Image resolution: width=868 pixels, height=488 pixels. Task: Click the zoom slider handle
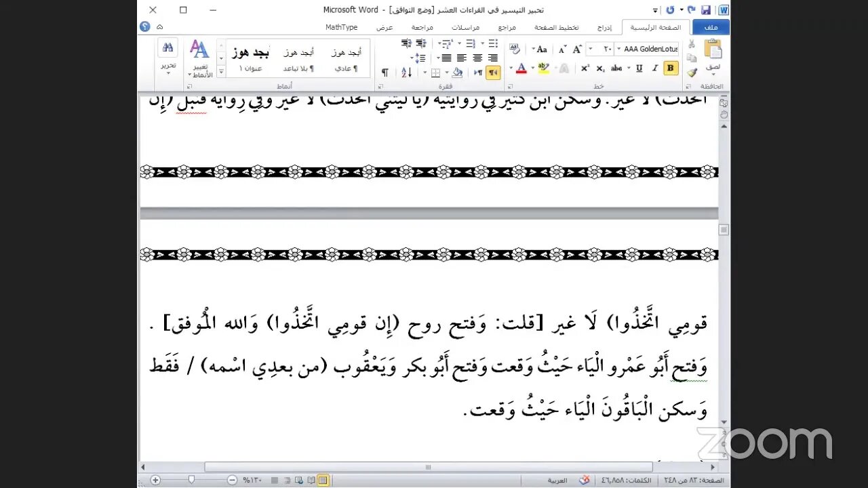pyautogui.click(x=191, y=480)
